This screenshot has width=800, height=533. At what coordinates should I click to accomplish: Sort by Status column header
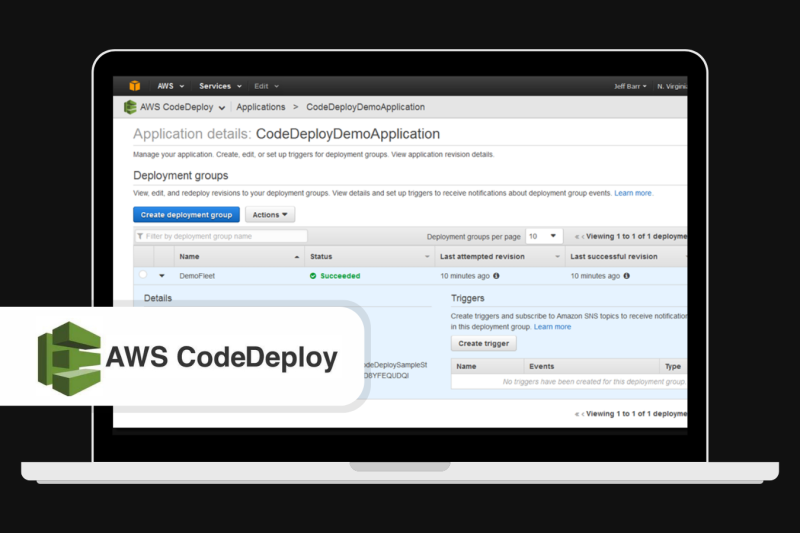click(370, 257)
